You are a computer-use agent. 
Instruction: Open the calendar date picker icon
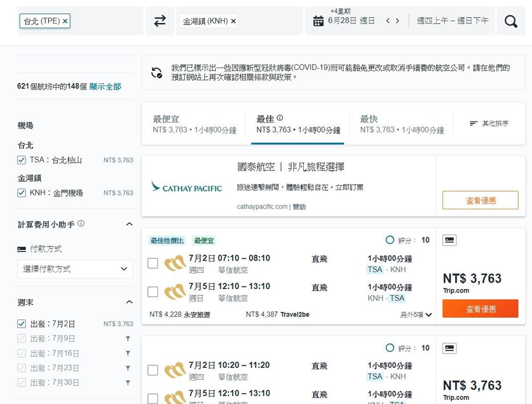coord(318,21)
